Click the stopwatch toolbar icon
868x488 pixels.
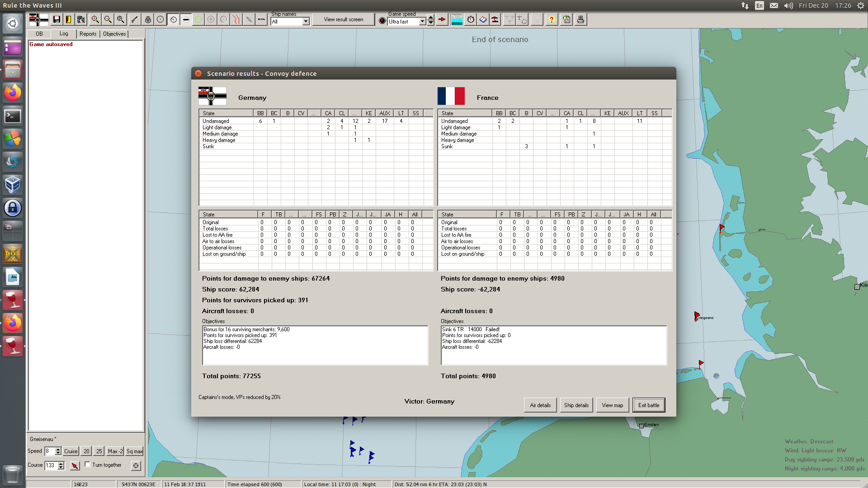pyautogui.click(x=471, y=19)
